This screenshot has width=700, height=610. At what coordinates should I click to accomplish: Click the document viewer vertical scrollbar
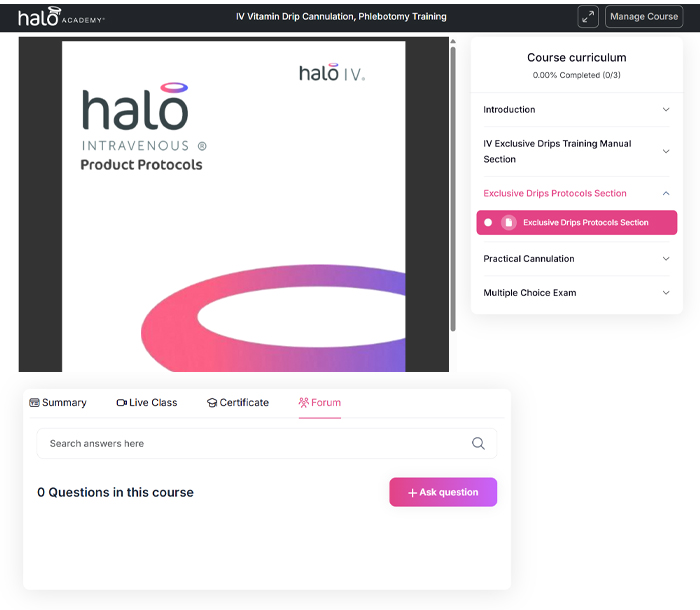click(453, 188)
